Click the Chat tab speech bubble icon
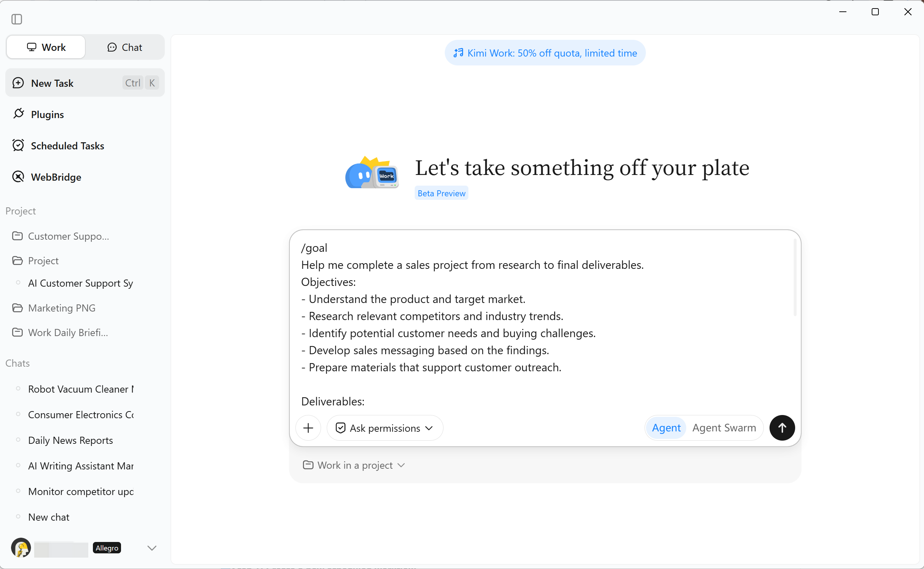 point(112,47)
